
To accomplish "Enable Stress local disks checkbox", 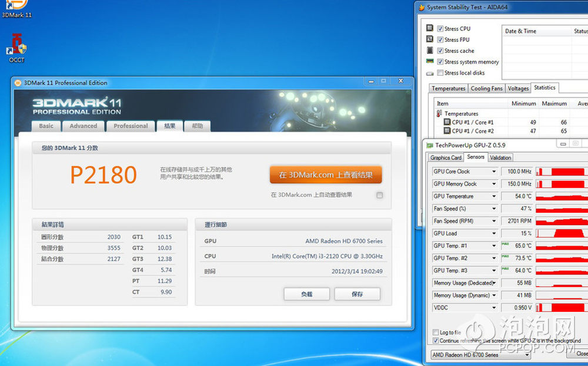I will coord(440,73).
